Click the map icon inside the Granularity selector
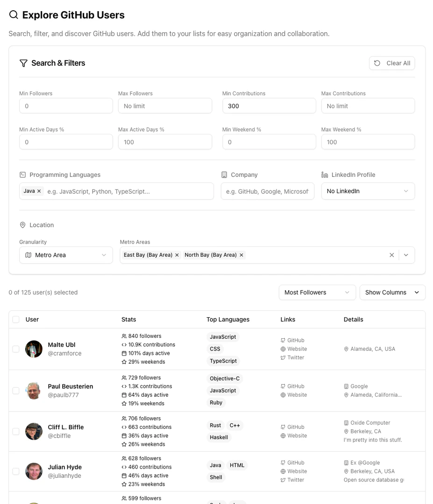This screenshot has width=433, height=504. point(29,255)
